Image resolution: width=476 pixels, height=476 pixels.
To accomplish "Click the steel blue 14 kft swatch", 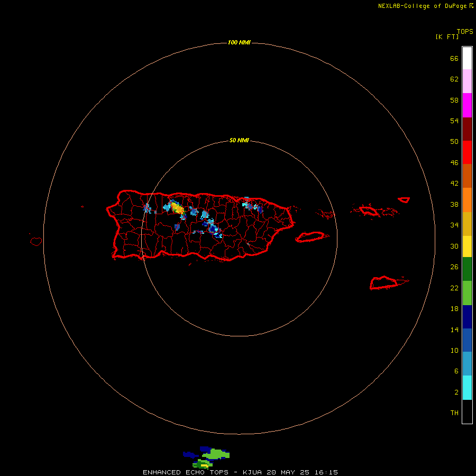I will (467, 363).
